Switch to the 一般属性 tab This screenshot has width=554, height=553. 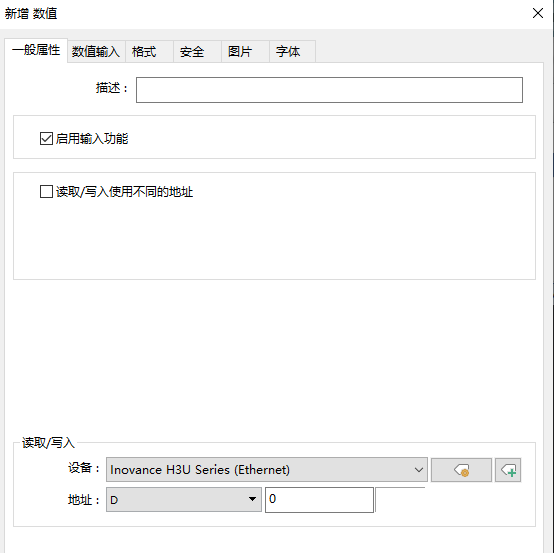point(36,50)
